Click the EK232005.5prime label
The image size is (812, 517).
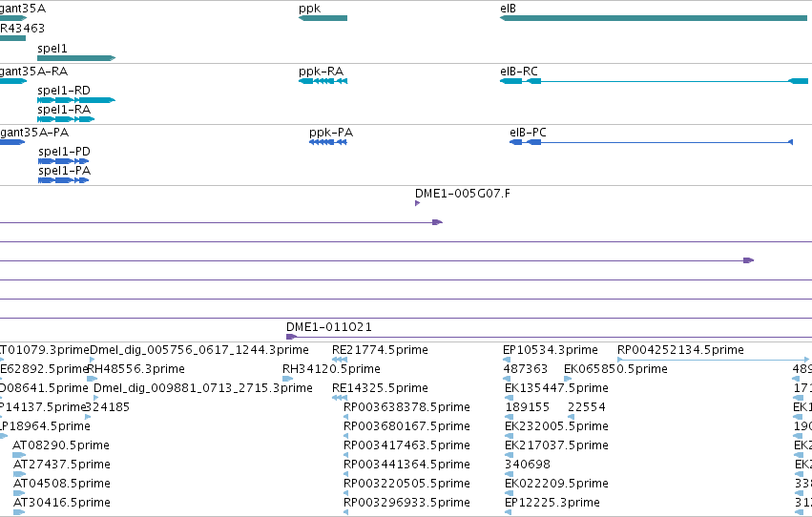[556, 426]
